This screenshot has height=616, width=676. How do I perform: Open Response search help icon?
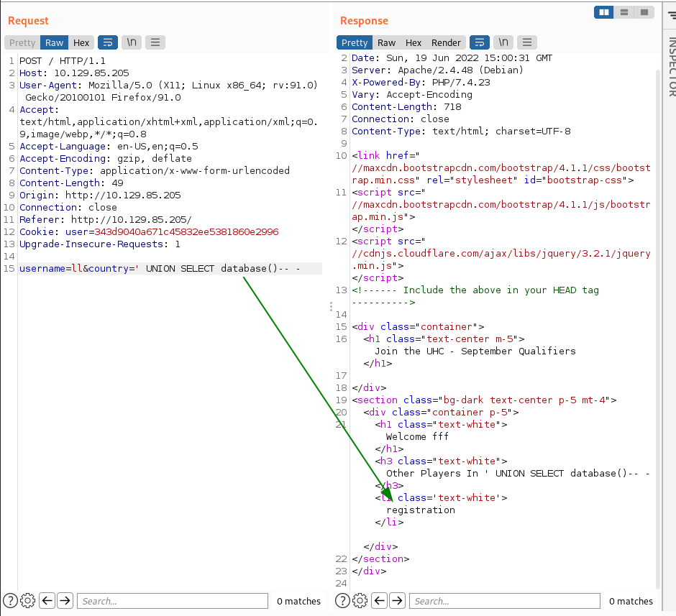coord(343,600)
